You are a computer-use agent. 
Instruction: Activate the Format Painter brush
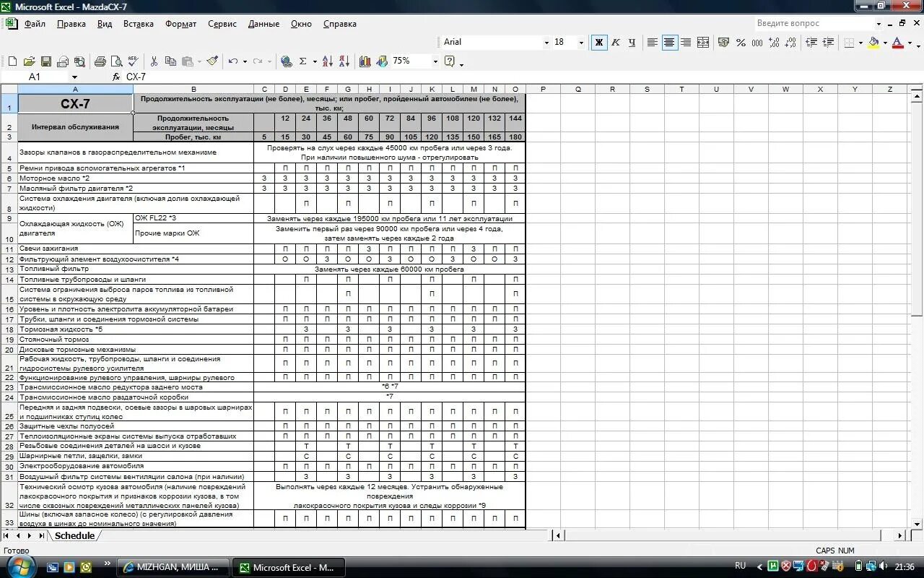tap(212, 61)
